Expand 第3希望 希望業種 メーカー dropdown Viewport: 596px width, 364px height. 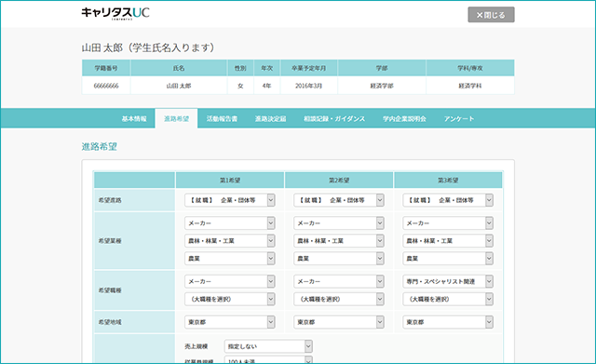click(x=448, y=223)
